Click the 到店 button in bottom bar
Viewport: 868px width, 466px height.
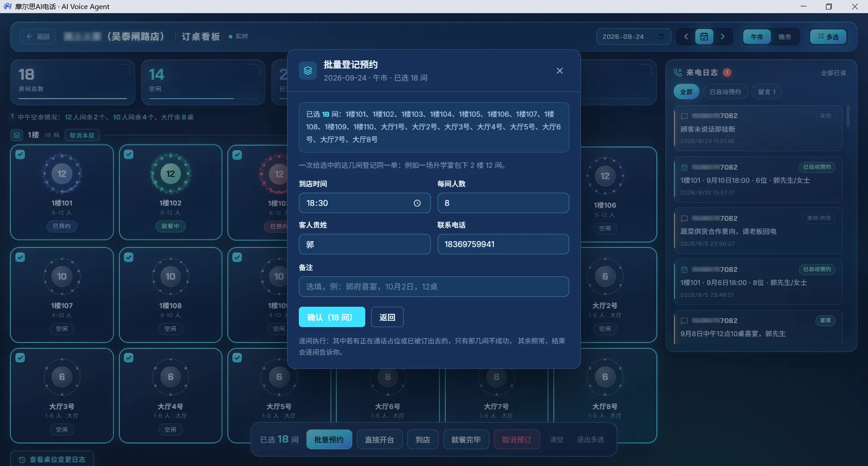(x=423, y=439)
